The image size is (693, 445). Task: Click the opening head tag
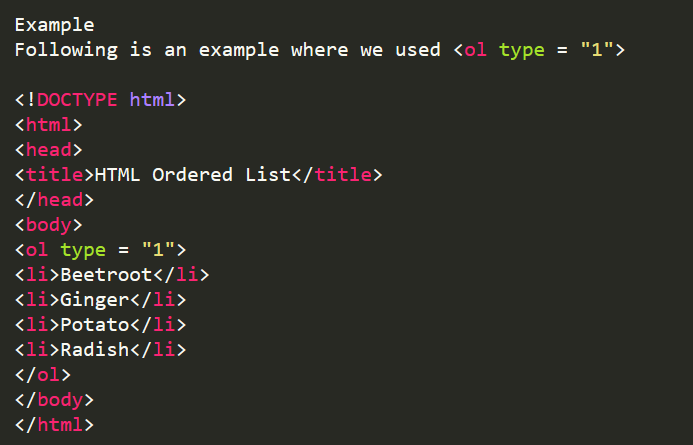pos(49,150)
